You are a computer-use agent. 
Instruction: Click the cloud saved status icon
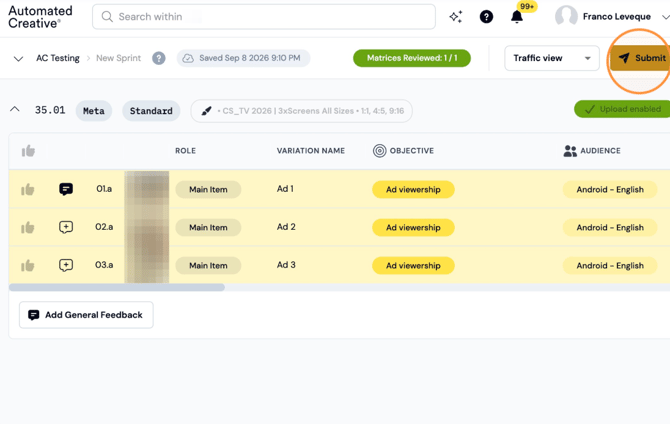point(188,58)
